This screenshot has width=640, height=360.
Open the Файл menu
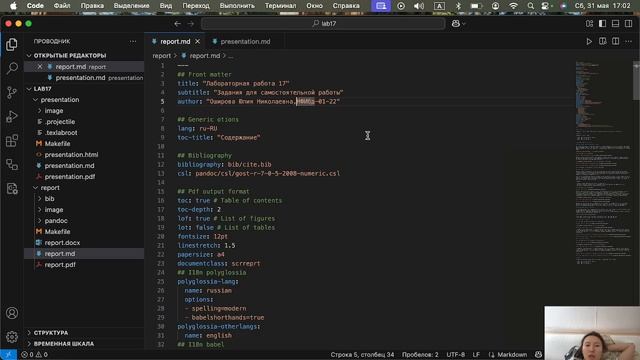[x=62, y=6]
